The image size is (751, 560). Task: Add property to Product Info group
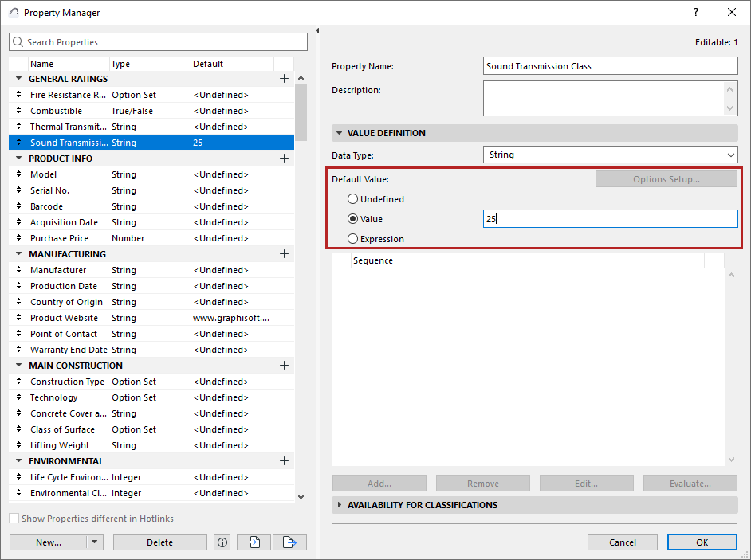(x=284, y=159)
